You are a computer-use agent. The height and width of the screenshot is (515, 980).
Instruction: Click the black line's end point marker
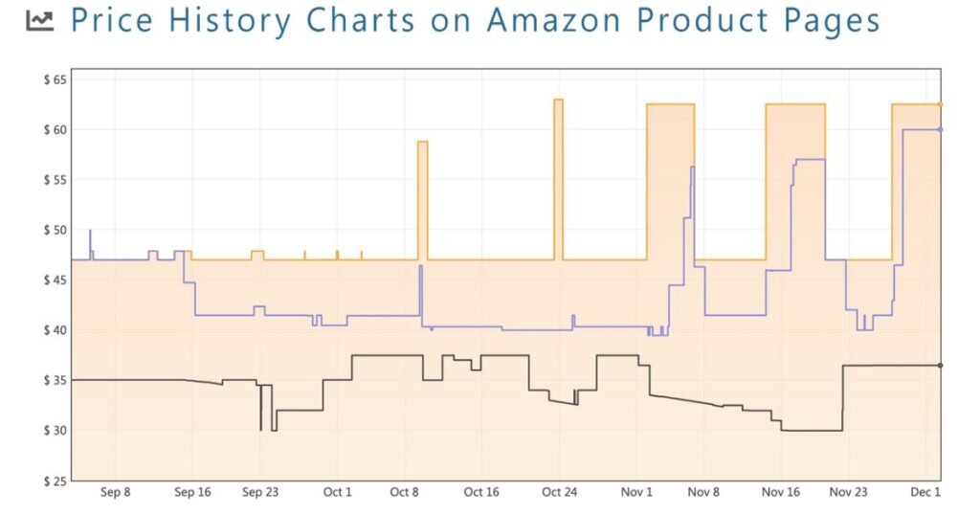tap(940, 365)
